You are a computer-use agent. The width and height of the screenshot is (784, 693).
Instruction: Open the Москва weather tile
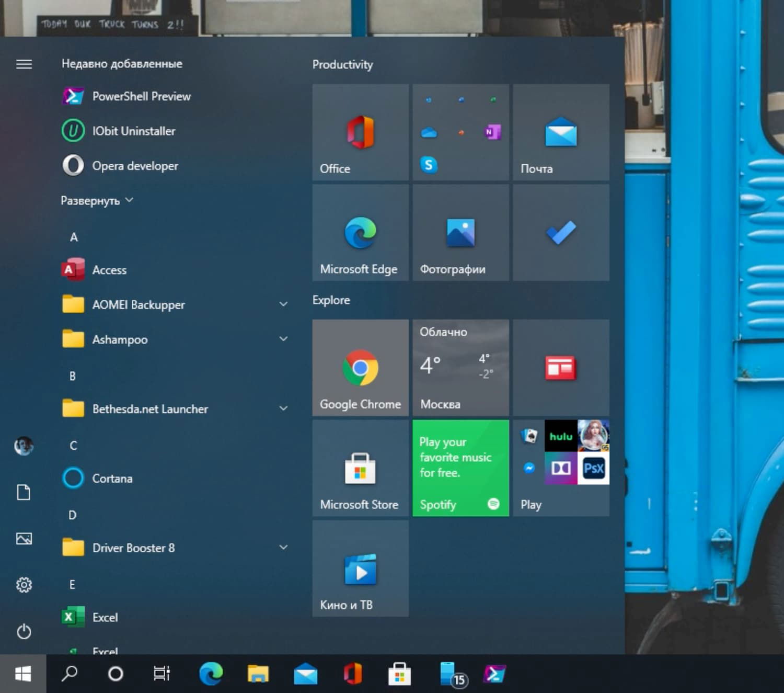click(460, 368)
